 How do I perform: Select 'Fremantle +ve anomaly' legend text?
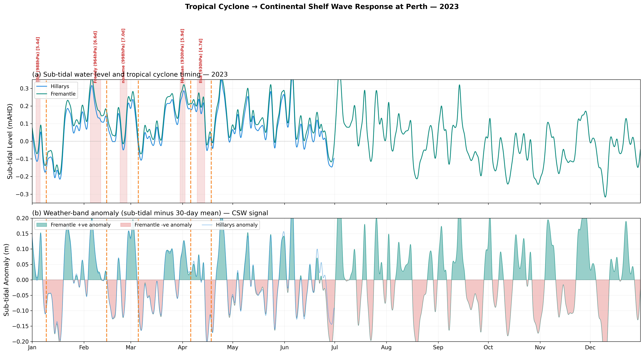click(80, 225)
